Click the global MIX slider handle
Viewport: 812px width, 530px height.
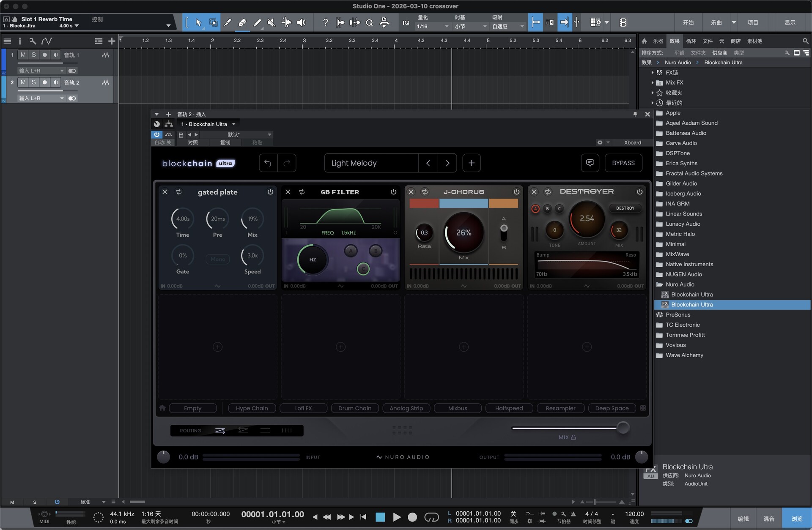click(x=623, y=428)
